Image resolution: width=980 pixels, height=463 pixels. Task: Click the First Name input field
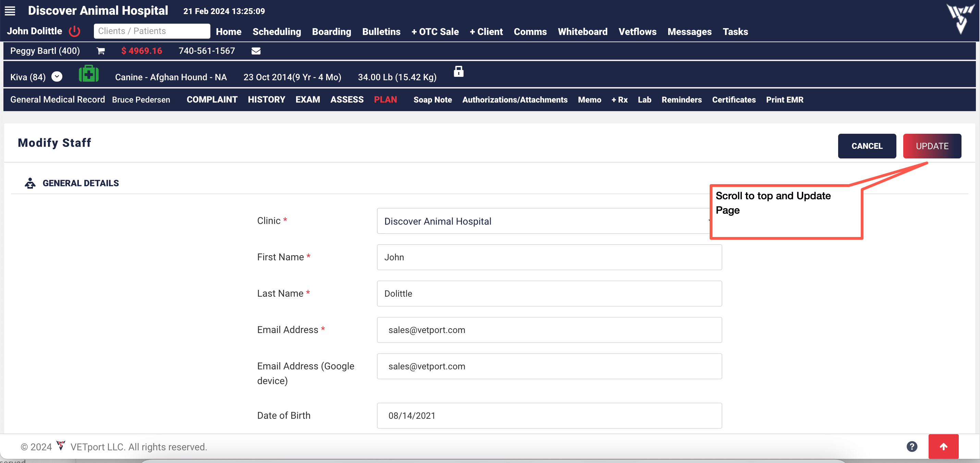pos(549,257)
